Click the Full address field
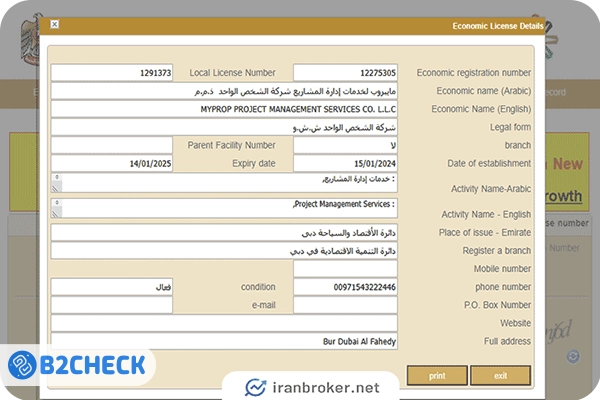The image size is (600, 400). pyautogui.click(x=224, y=341)
